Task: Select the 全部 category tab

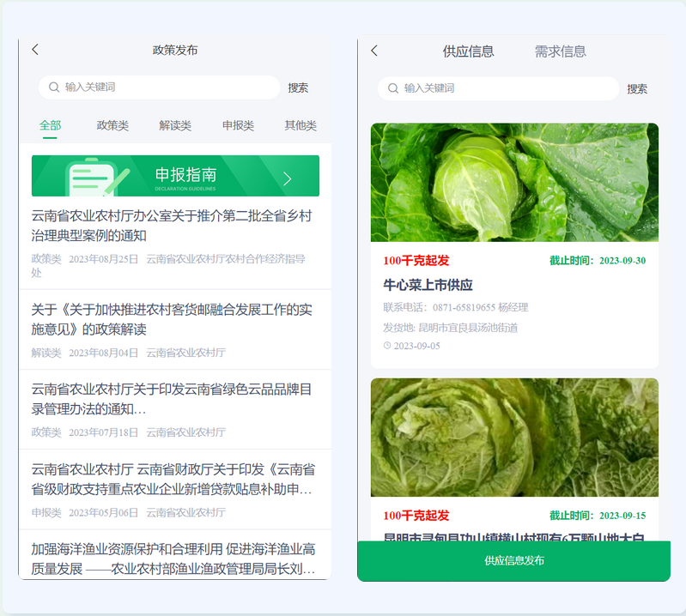Action: 50,125
